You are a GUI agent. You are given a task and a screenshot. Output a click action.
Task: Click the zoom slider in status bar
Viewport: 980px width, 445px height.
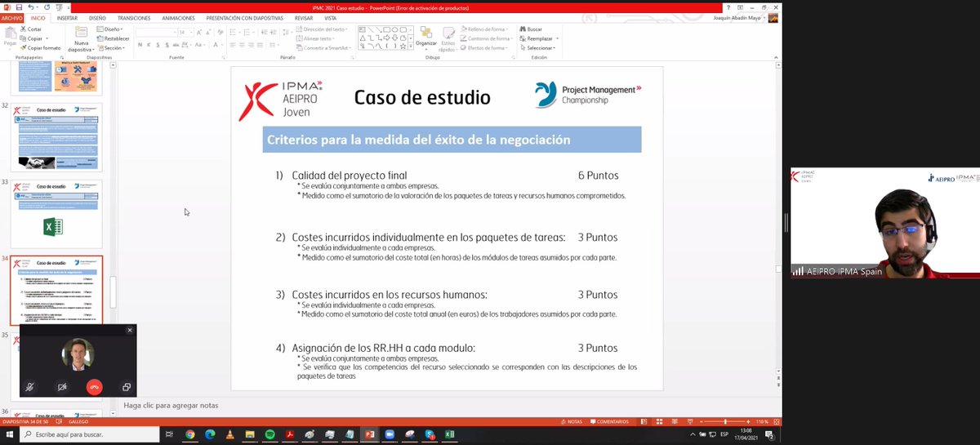(x=724, y=421)
